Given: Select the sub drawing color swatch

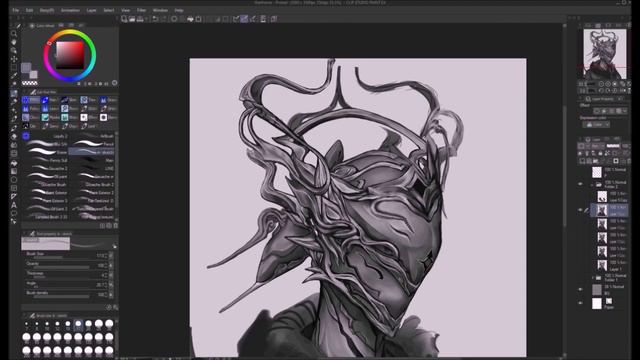Looking at the screenshot, I should point(33,74).
